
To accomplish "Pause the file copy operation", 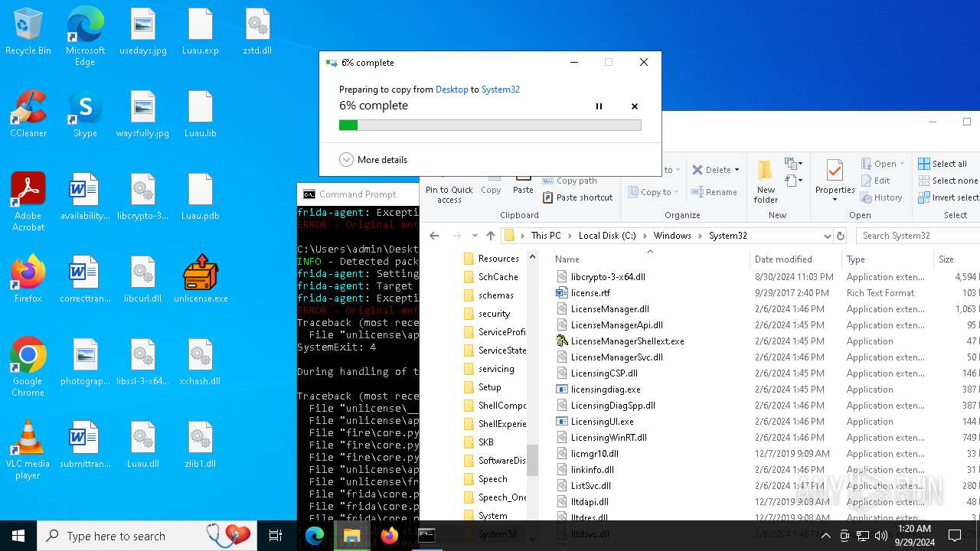I will [599, 106].
